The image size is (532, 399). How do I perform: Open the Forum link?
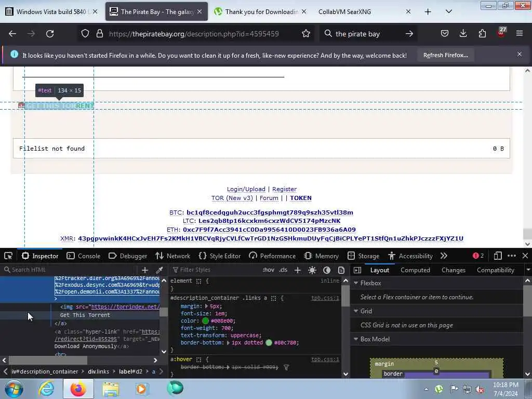tap(269, 198)
